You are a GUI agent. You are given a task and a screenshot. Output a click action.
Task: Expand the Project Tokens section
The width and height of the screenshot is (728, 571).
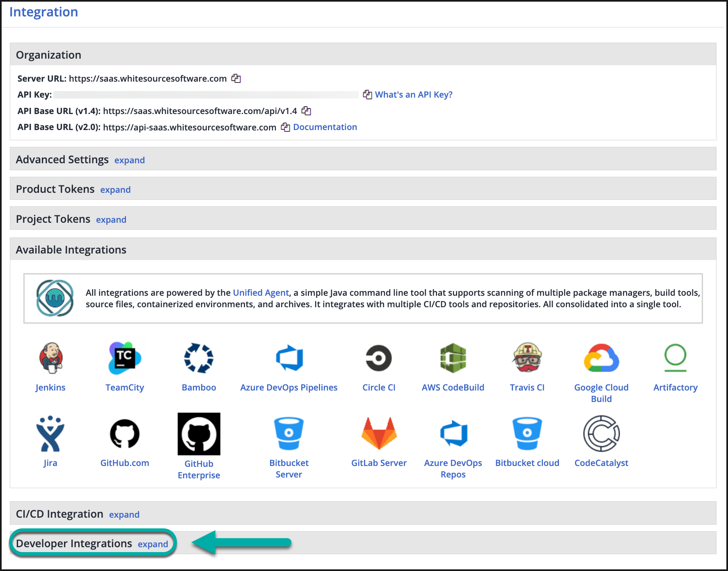[x=111, y=219]
